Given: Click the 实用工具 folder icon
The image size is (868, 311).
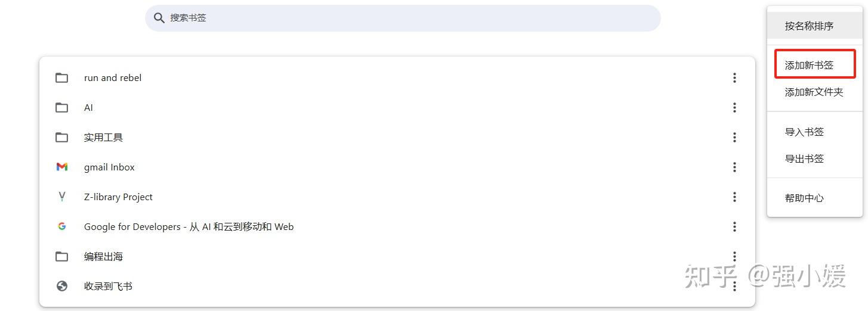Looking at the screenshot, I should pos(62,138).
